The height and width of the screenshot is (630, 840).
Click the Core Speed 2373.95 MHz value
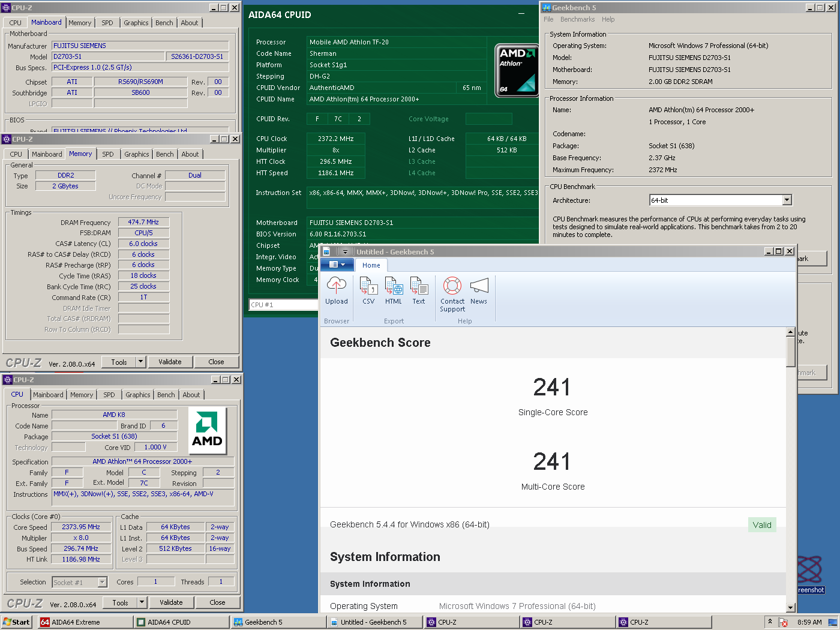coord(81,527)
